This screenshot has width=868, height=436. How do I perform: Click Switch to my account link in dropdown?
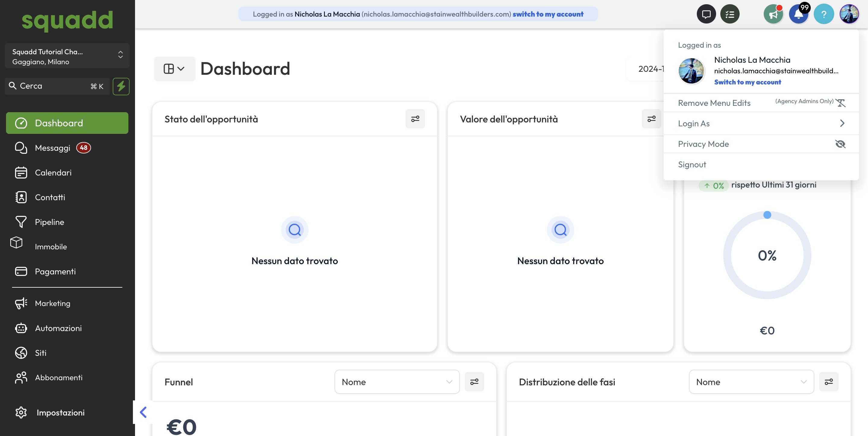click(x=747, y=82)
